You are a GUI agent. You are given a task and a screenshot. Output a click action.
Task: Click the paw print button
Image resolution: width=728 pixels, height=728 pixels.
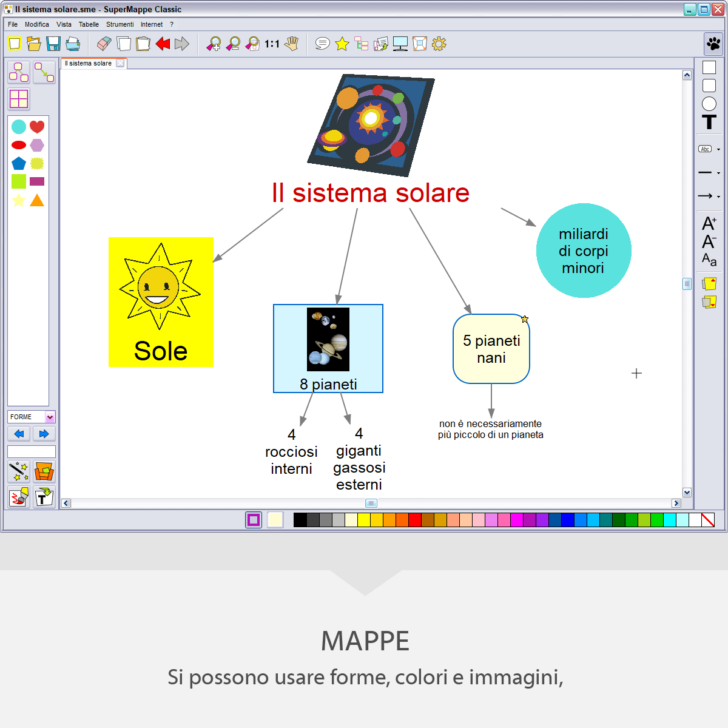click(x=713, y=44)
